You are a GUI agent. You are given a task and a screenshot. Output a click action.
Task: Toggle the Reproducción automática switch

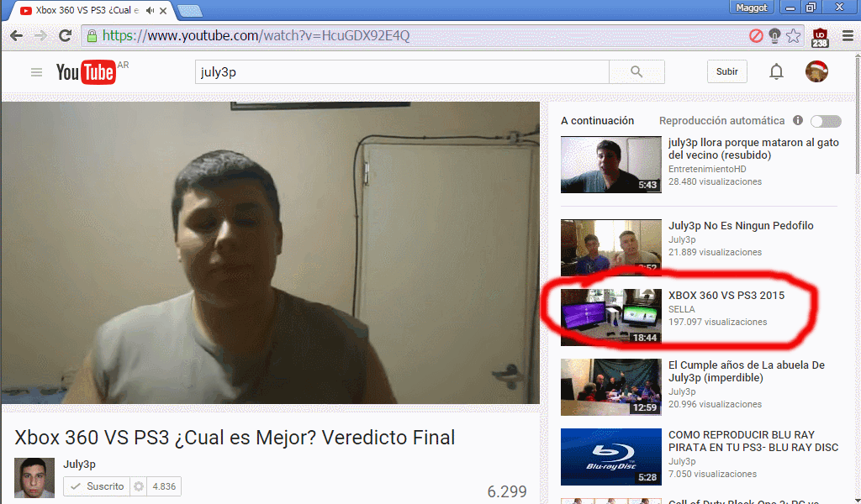click(x=826, y=121)
